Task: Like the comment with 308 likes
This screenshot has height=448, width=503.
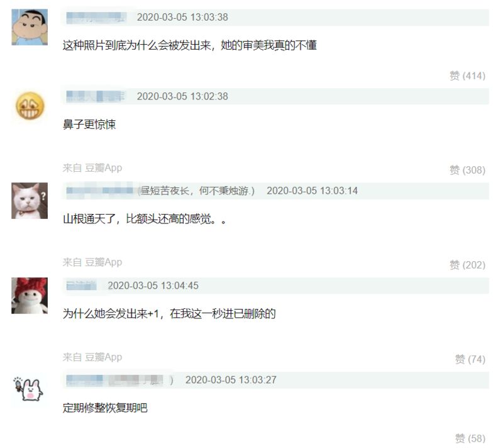Action: pyautogui.click(x=467, y=170)
